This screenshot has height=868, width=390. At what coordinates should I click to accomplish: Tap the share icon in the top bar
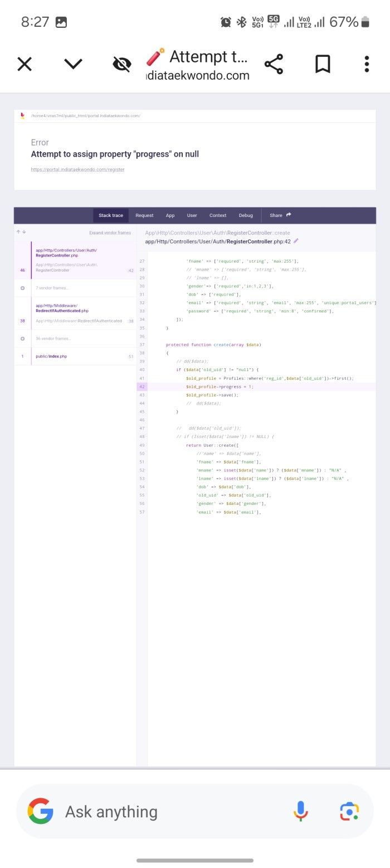pyautogui.click(x=274, y=64)
